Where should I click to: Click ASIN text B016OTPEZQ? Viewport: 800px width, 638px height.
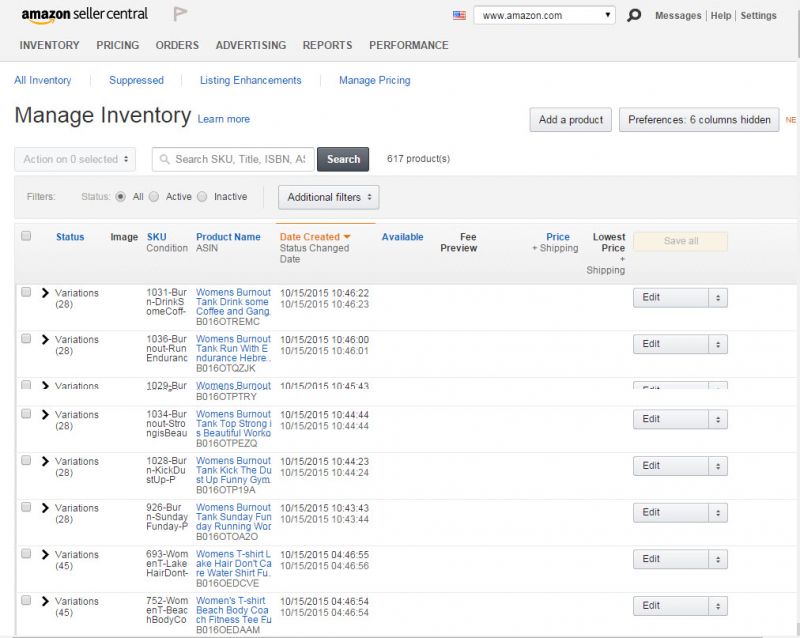[227, 443]
